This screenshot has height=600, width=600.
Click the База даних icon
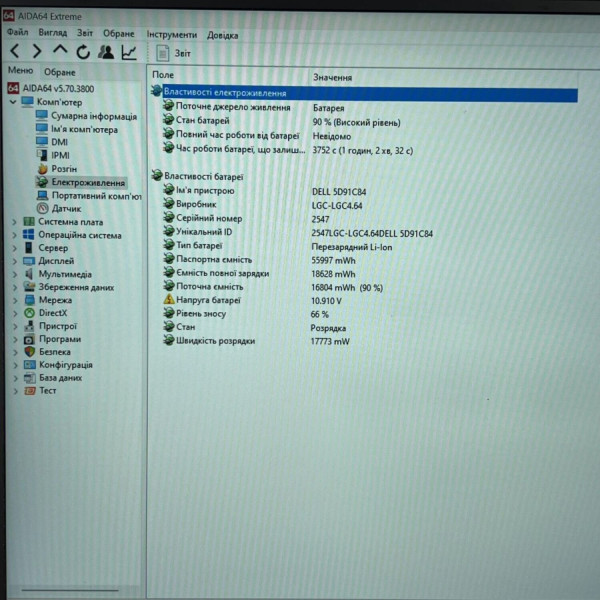pyautogui.click(x=30, y=378)
